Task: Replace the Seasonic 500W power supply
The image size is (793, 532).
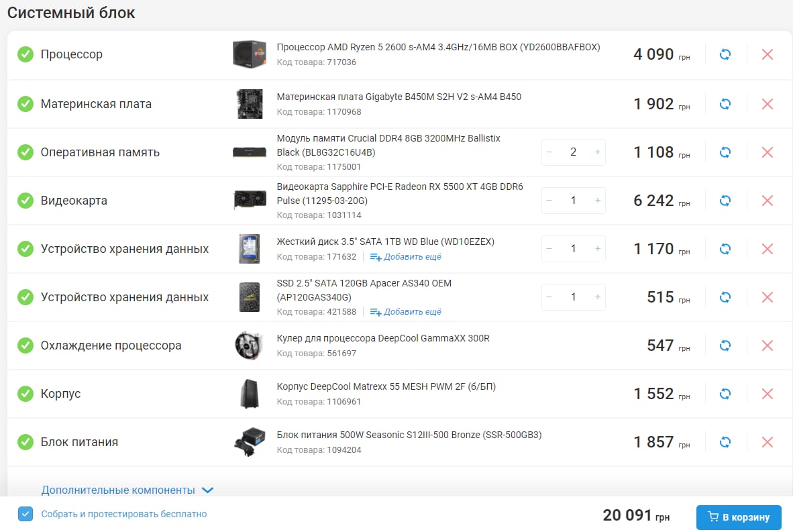Action: point(725,442)
